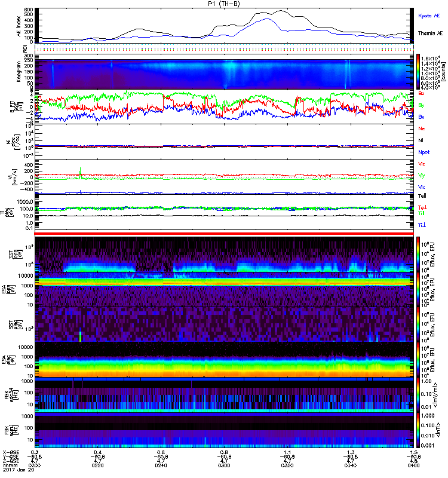
Task: Click the SST electrons Eflux color bar
Action: (x=418, y=324)
